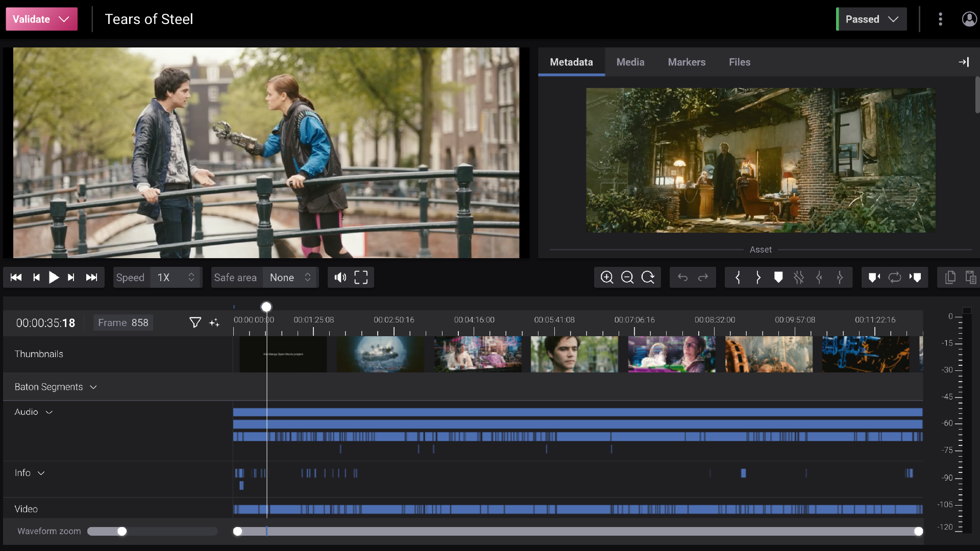Click the video preview frame
The image size is (980, 551).
coord(266,153)
